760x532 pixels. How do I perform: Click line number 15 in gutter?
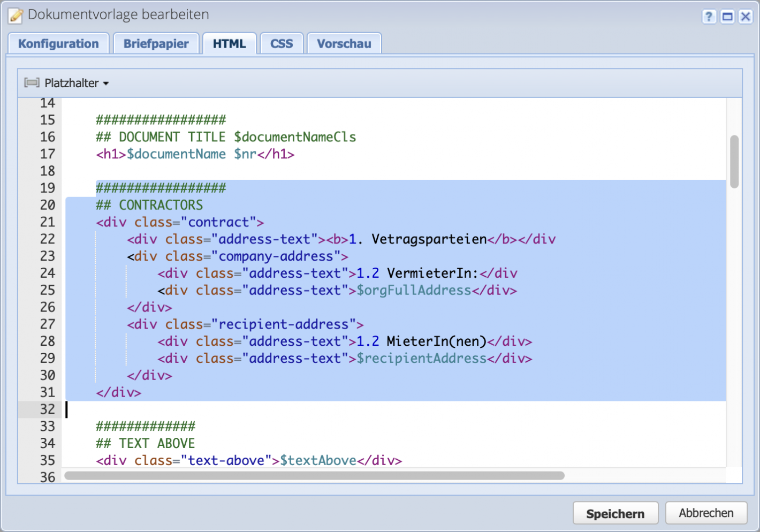point(47,120)
